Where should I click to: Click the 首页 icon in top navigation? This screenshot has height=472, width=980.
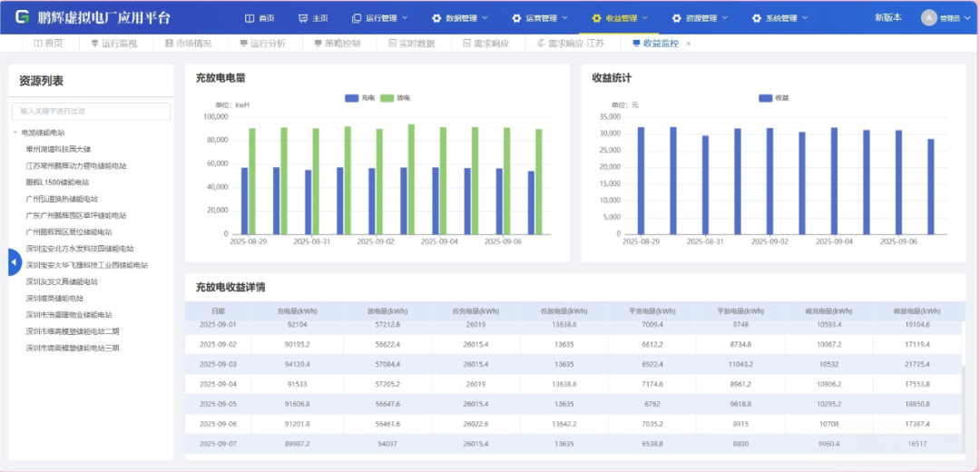[x=251, y=18]
